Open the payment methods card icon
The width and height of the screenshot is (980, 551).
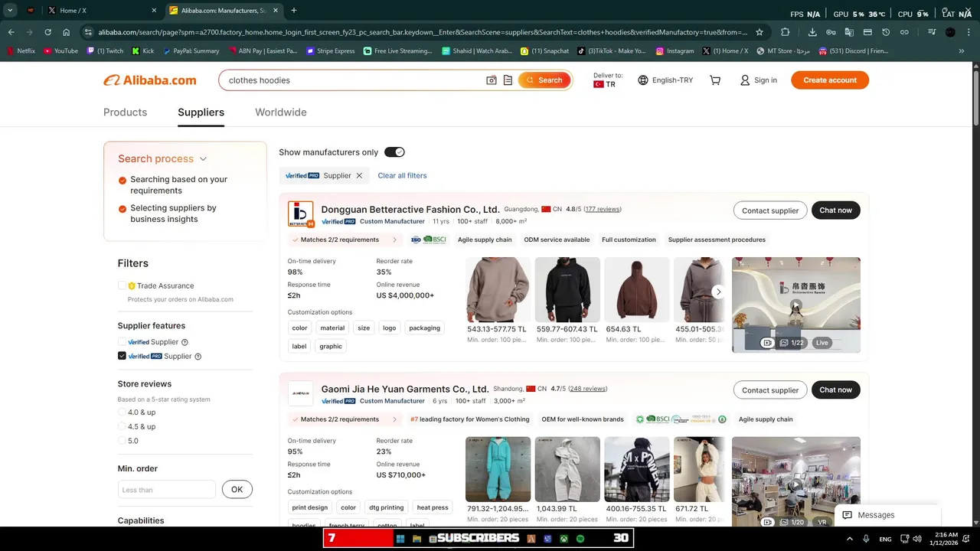867,32
